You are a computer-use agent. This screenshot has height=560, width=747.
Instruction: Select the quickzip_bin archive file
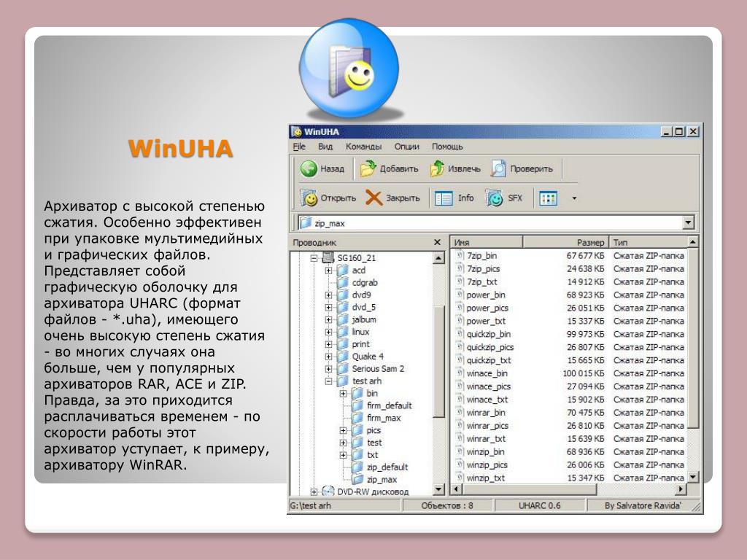pos(488,334)
